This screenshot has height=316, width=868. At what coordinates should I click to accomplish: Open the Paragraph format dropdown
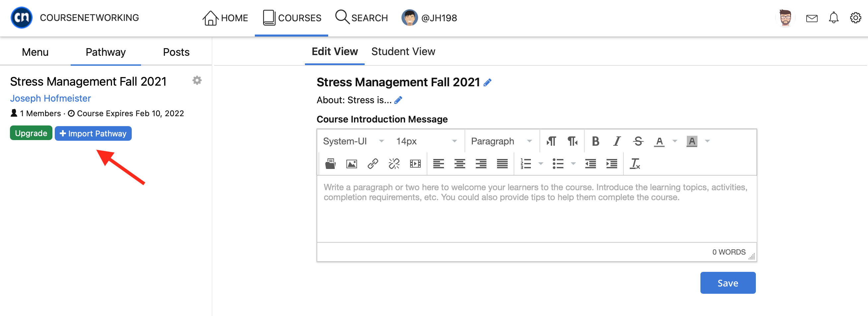pos(501,141)
